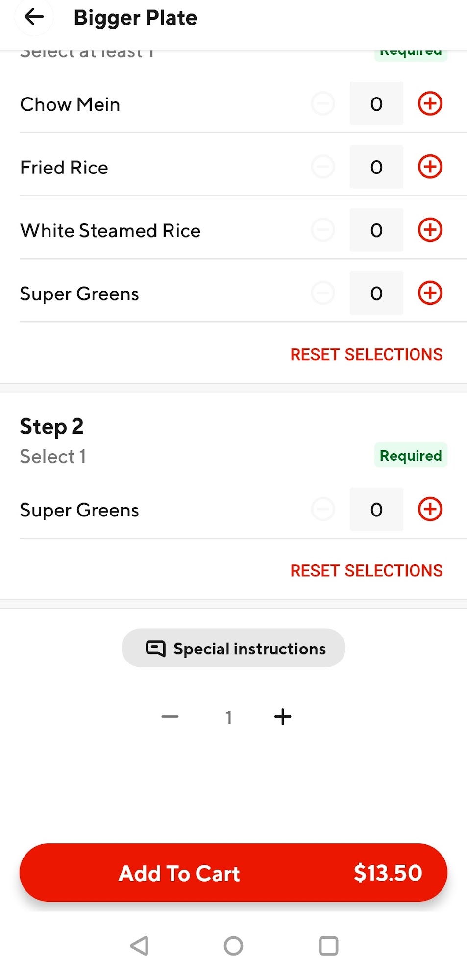Add Super Greens side in first list
This screenshot has height=980, width=467.
pyautogui.click(x=430, y=293)
